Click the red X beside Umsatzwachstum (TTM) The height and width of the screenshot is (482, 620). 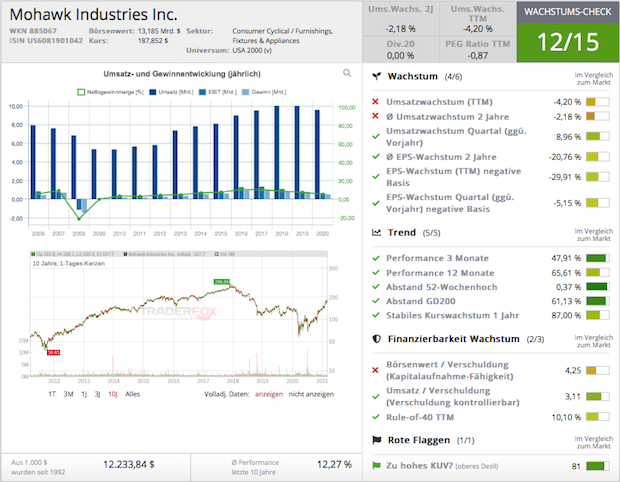tap(375, 102)
